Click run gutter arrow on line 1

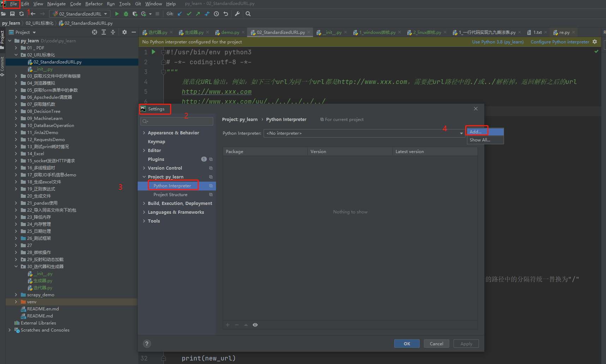(x=154, y=52)
